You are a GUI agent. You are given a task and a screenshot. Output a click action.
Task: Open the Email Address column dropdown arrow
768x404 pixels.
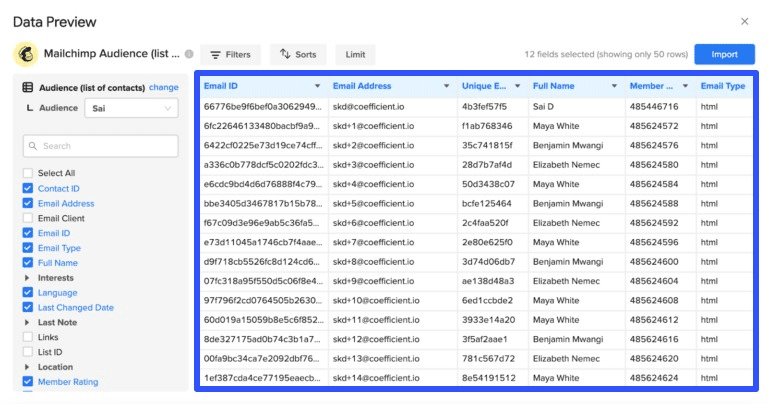tap(446, 86)
